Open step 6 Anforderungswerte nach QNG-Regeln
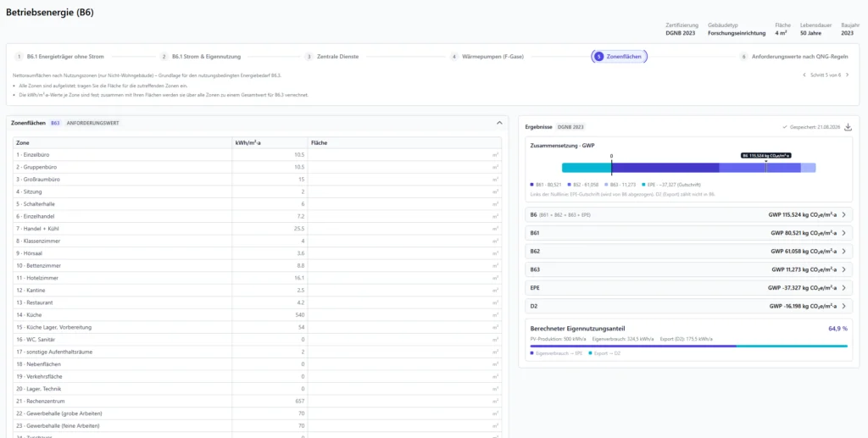The image size is (868, 438). coord(793,57)
